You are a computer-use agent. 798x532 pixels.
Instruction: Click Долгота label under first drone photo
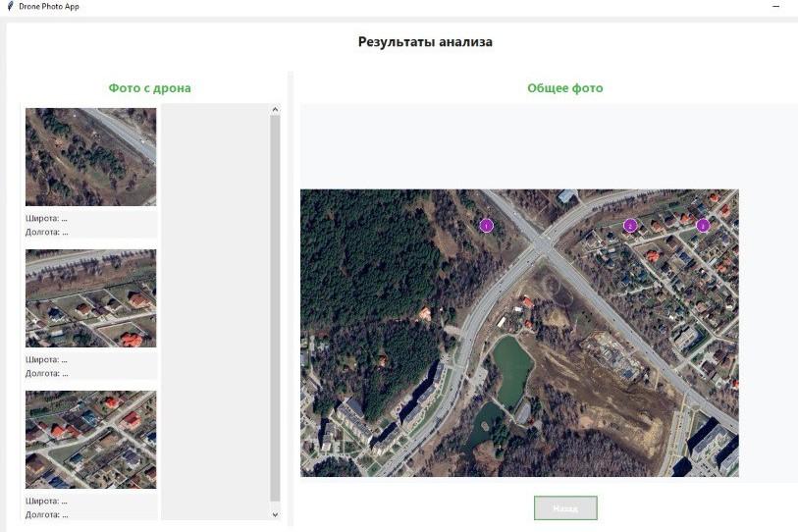(x=46, y=233)
